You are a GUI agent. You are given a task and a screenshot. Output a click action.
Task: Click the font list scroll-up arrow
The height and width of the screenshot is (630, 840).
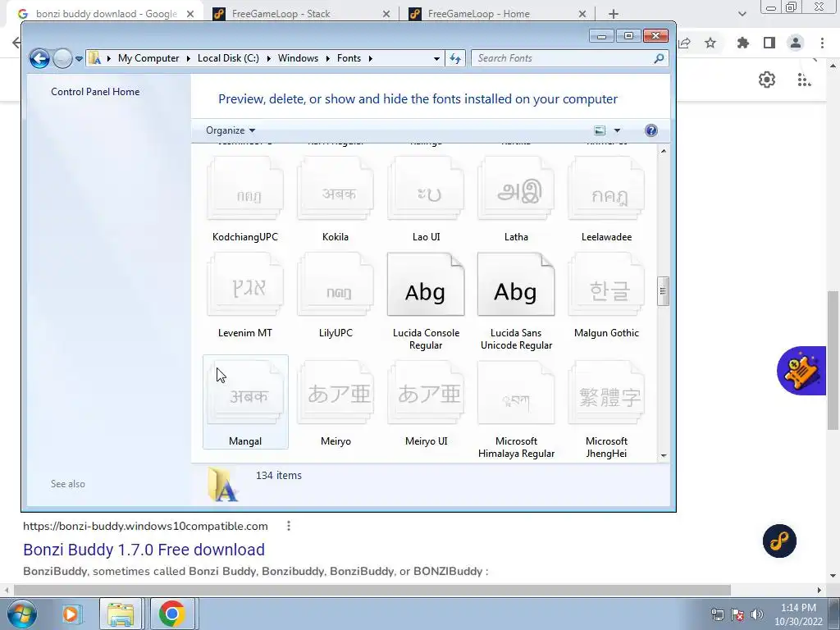[663, 151]
